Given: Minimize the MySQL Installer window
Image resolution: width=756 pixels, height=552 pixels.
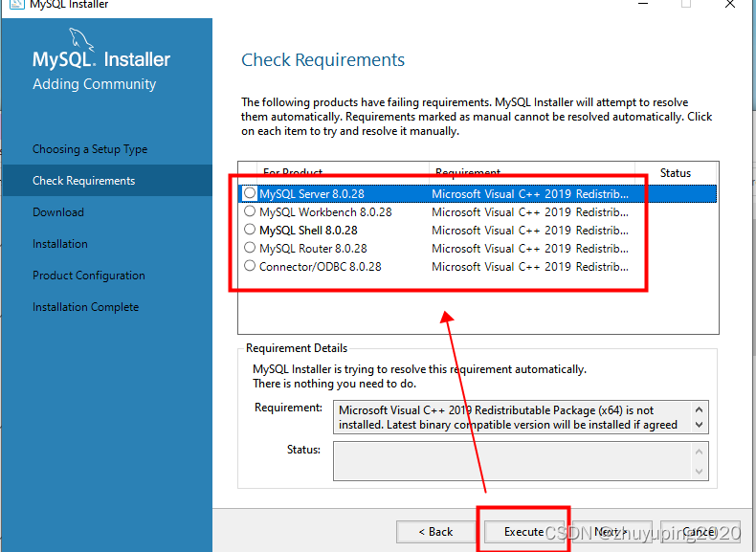Looking at the screenshot, I should (643, 4).
